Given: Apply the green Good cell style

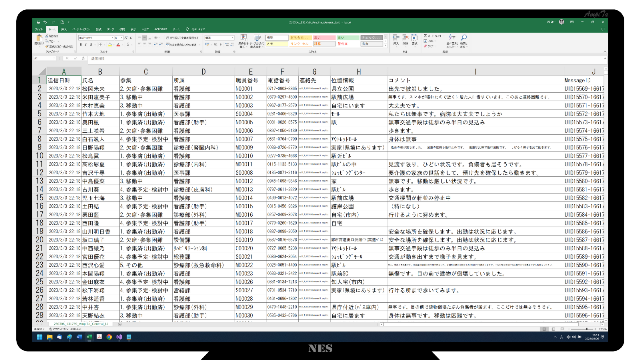Looking at the screenshot, I should tap(348, 38).
